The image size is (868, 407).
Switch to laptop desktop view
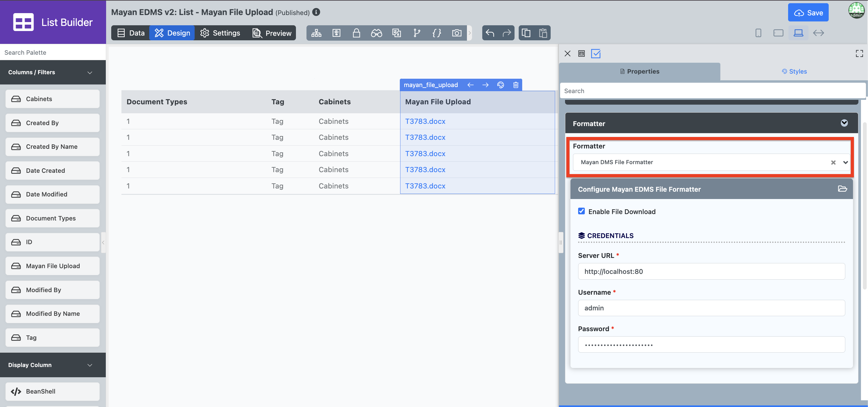pyautogui.click(x=798, y=33)
